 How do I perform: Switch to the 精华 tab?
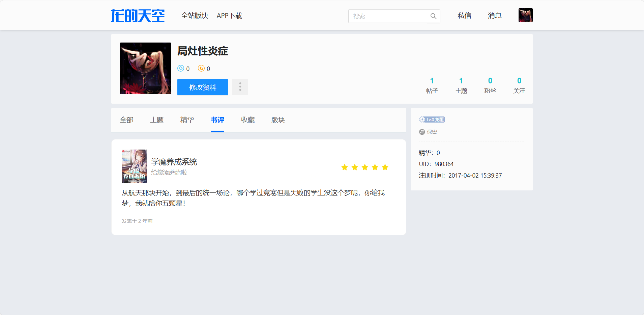[187, 120]
